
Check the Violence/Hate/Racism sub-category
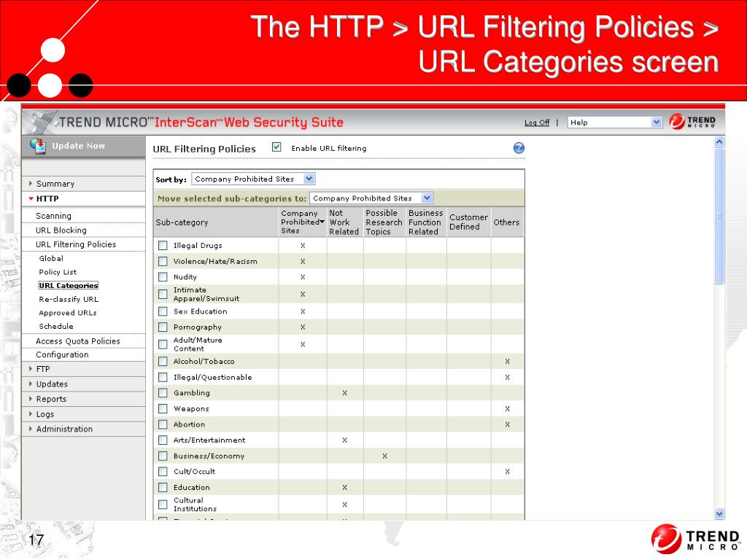pos(163,262)
